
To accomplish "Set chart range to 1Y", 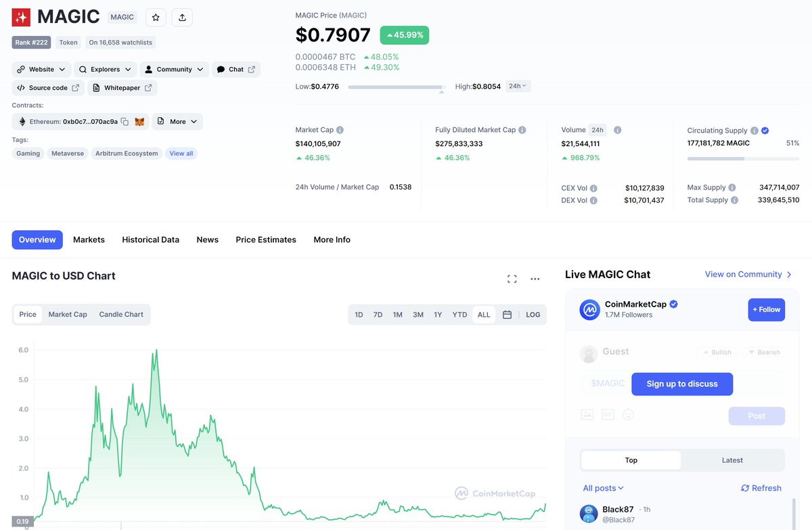I will point(438,315).
